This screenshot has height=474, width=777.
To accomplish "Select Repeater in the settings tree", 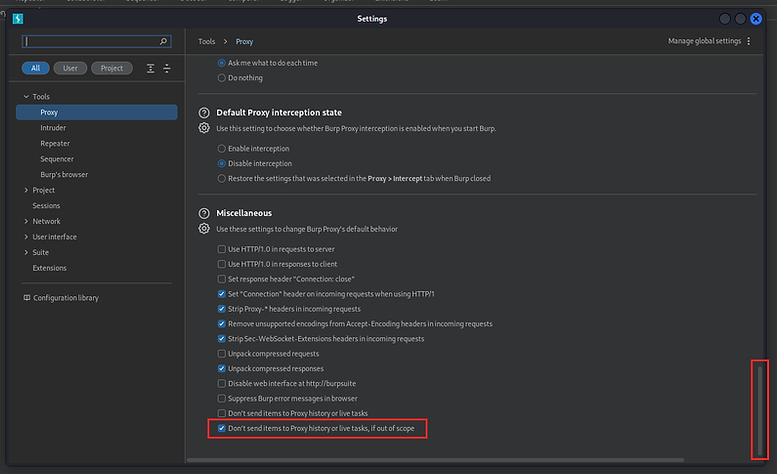I will 55,144.
